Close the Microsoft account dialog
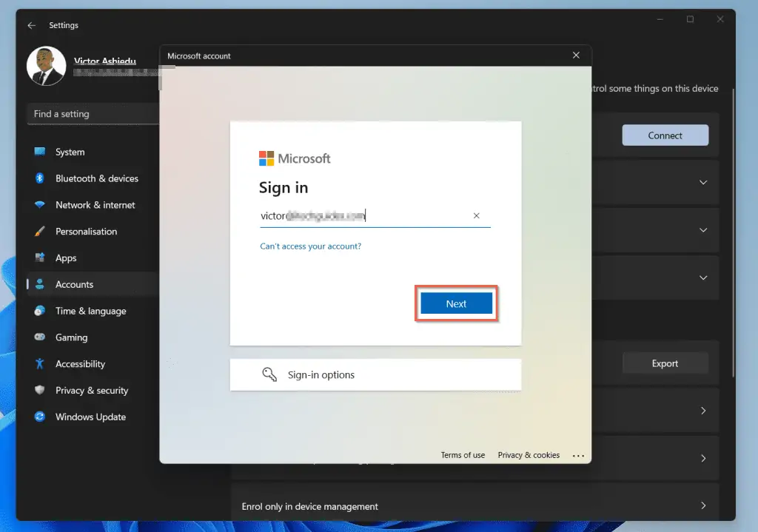 pyautogui.click(x=576, y=55)
